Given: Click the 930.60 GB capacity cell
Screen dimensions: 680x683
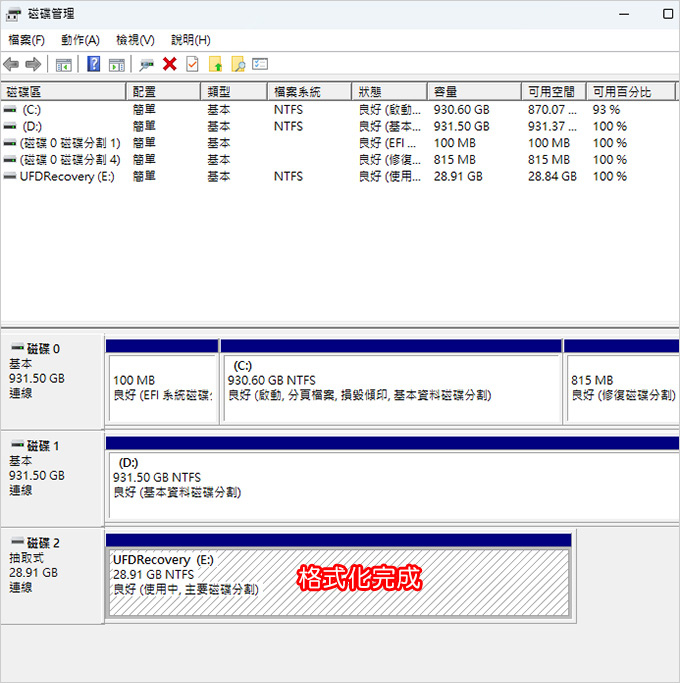Looking at the screenshot, I should click(461, 110).
